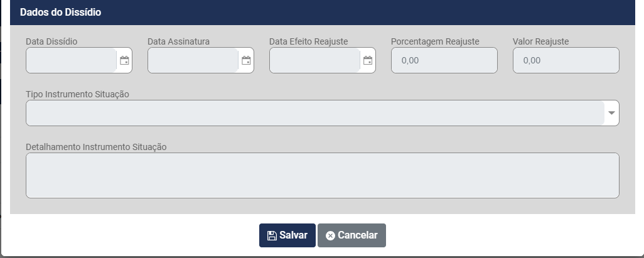Click the Porcentagem Reajuste label
This screenshot has height=258, width=644.
[435, 41]
